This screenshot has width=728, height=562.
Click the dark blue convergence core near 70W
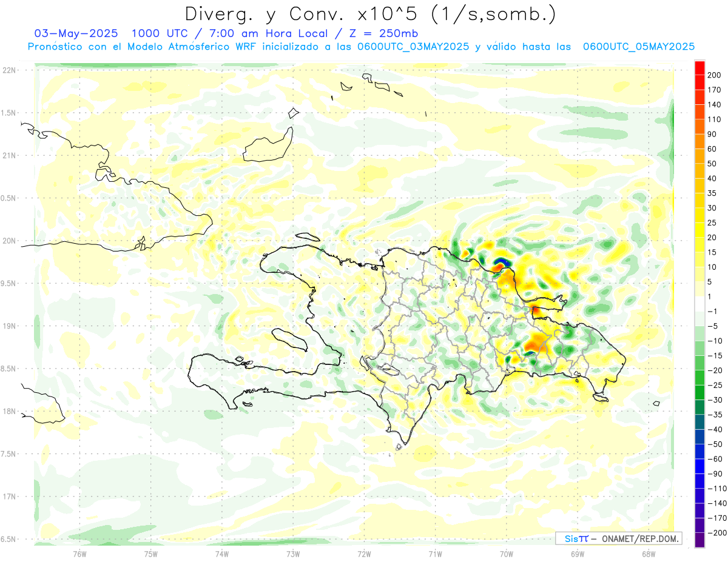click(502, 261)
